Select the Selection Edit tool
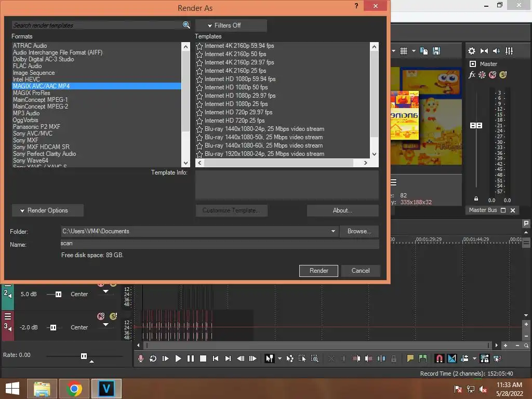The height and width of the screenshot is (399, 532). coord(302,358)
